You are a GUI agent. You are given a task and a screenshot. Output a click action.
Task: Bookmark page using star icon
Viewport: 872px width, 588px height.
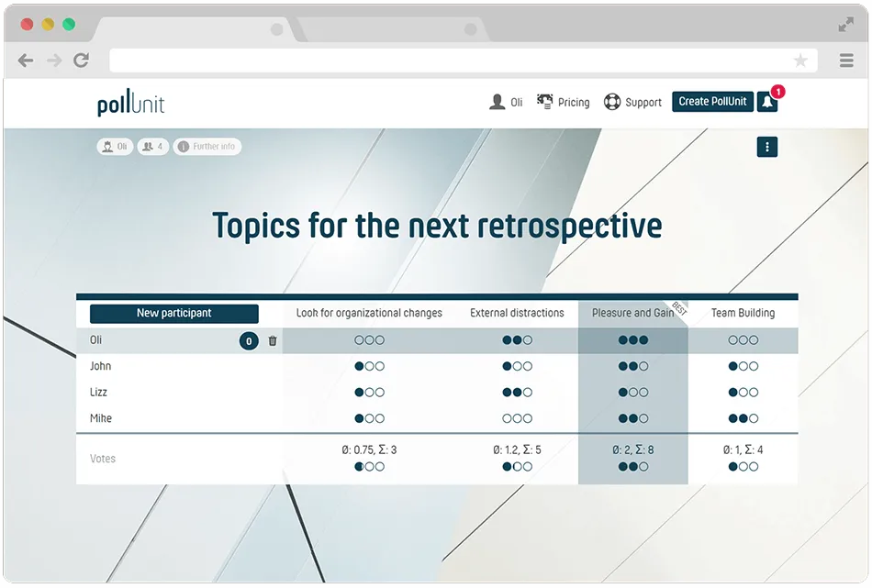click(x=800, y=61)
